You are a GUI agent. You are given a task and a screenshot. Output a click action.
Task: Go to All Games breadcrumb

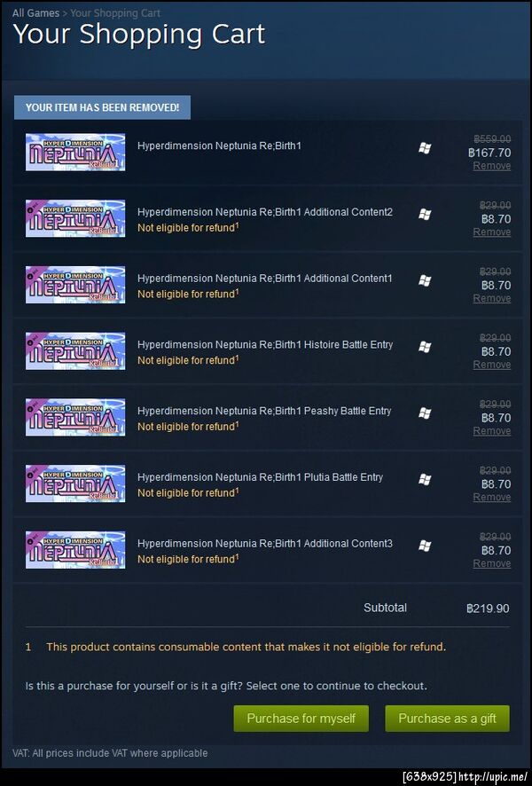point(35,13)
